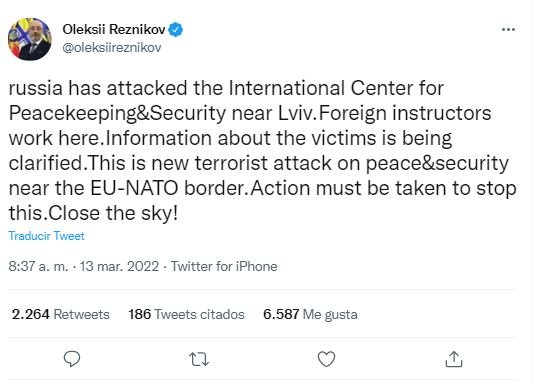Open the @oleksiireznikov handle link
The image size is (533, 381).
click(112, 48)
